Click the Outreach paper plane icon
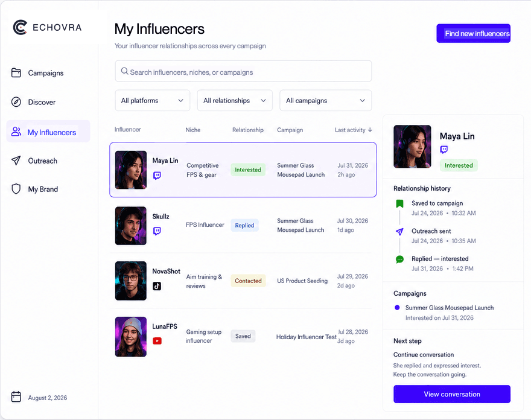 click(16, 161)
